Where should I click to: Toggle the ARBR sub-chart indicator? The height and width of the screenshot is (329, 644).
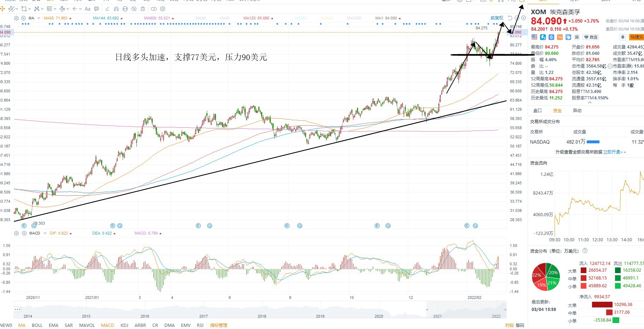click(x=140, y=325)
